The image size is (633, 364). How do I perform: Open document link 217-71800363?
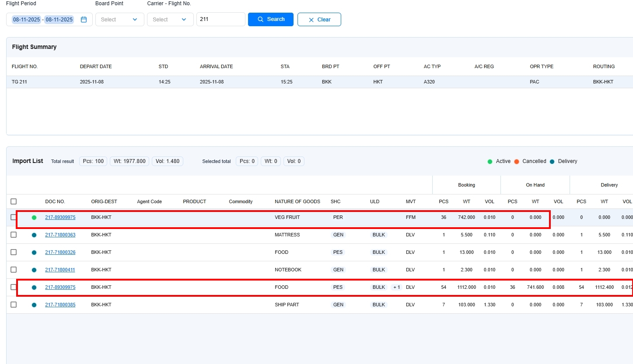click(x=60, y=235)
